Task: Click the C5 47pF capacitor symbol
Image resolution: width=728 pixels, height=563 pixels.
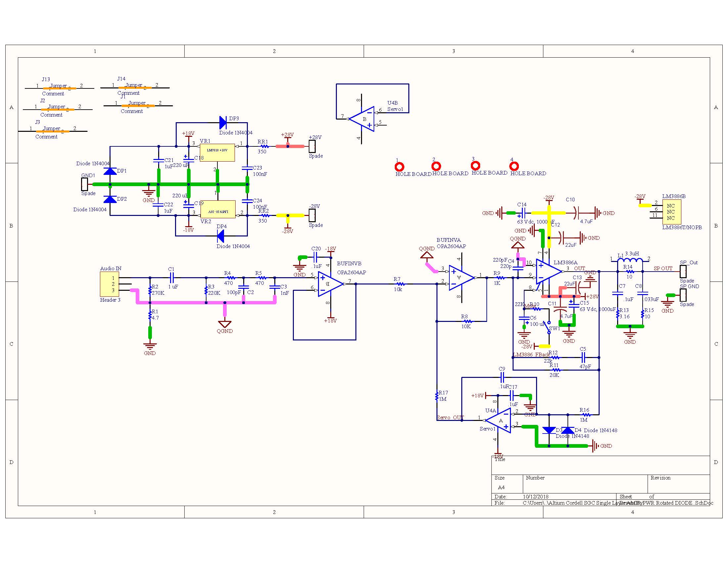Action: pos(583,358)
